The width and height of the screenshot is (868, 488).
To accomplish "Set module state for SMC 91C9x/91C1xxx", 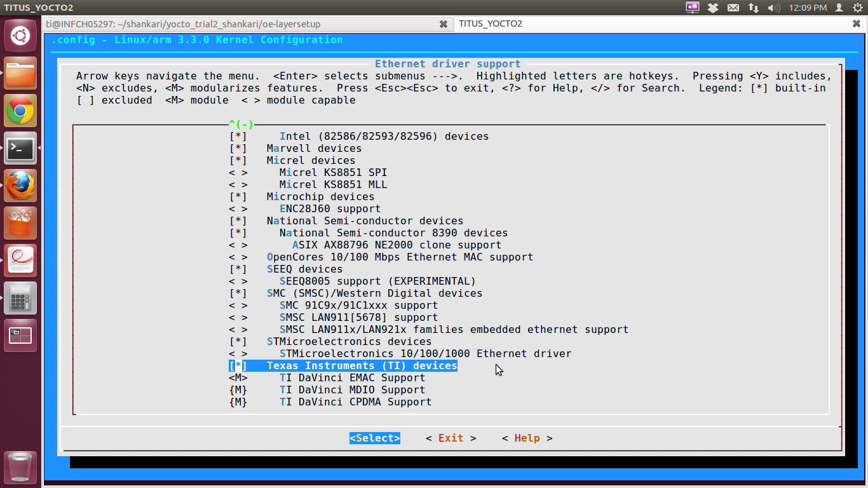I will point(238,305).
